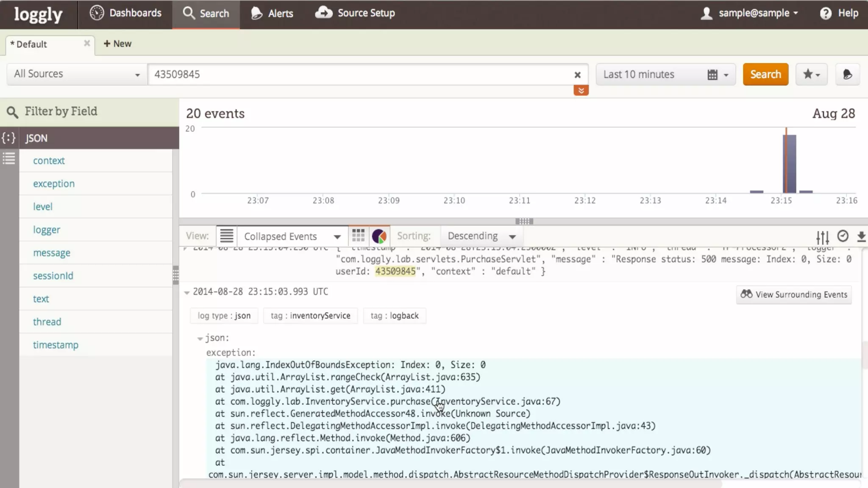
Task: Click the clock icon near download
Action: coord(843,236)
